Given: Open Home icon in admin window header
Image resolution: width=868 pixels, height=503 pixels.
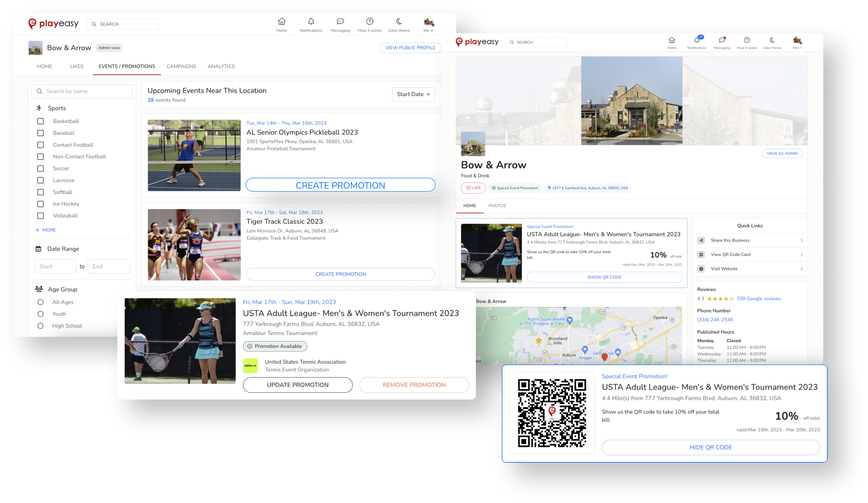Looking at the screenshot, I should click(x=282, y=21).
